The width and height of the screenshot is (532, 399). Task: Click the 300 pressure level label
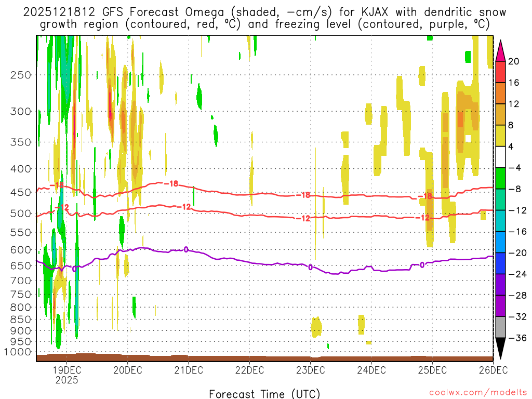point(21,111)
